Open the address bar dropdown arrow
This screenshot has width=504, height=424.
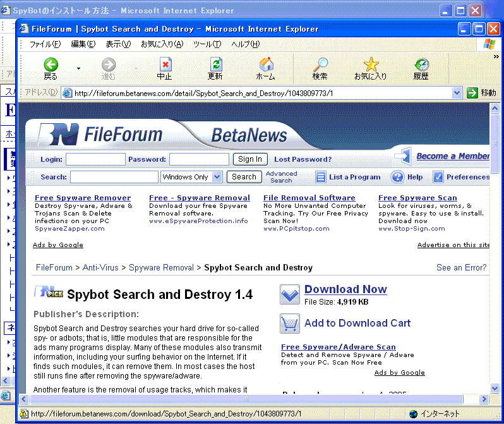[x=457, y=93]
